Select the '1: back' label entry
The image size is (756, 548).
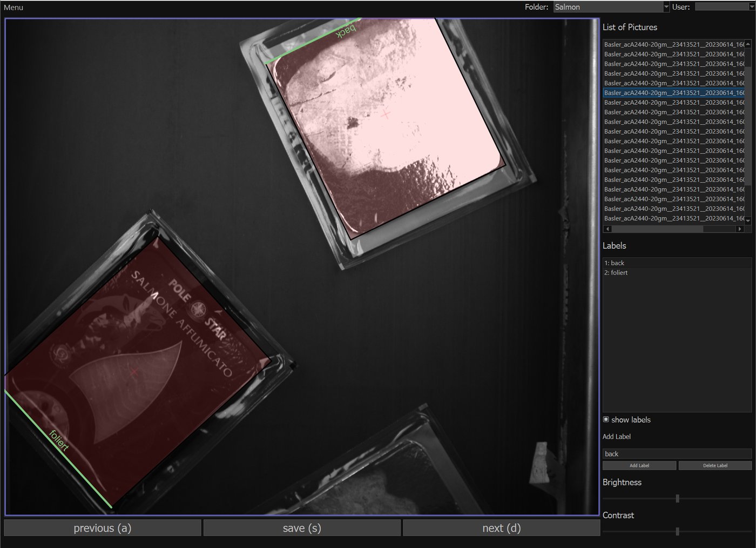(x=677, y=263)
